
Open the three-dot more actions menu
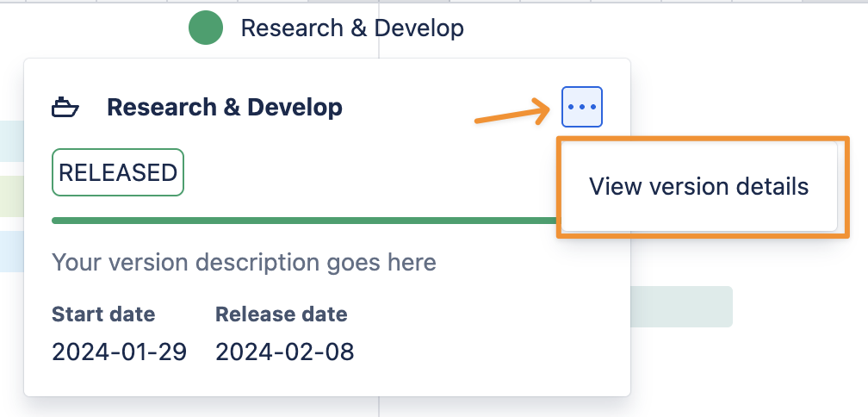pyautogui.click(x=582, y=108)
